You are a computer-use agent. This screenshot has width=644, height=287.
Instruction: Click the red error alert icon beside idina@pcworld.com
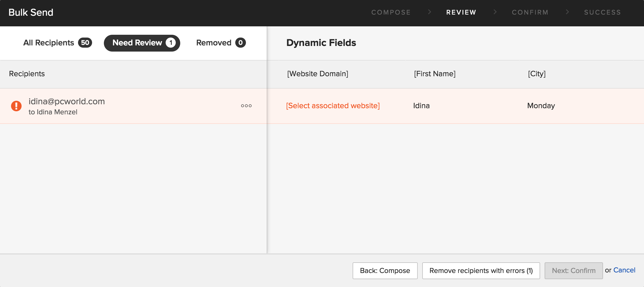tap(16, 106)
